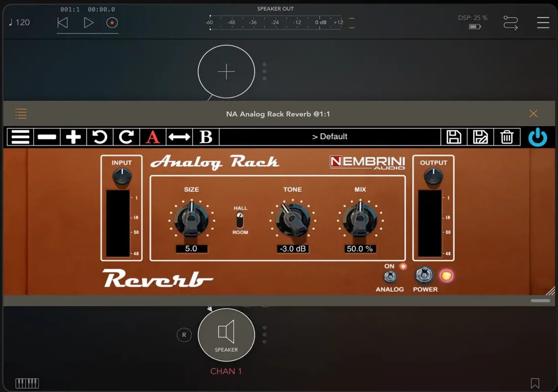Click the record button

click(x=112, y=23)
